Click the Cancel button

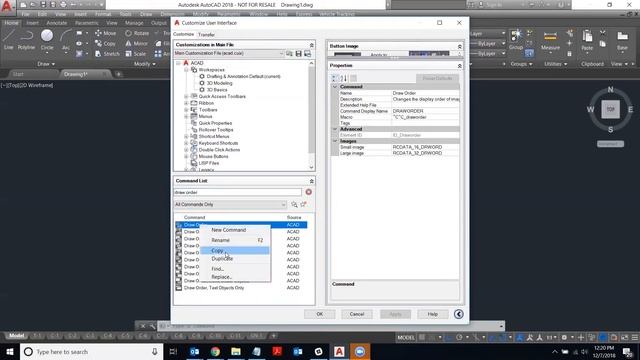tap(357, 314)
